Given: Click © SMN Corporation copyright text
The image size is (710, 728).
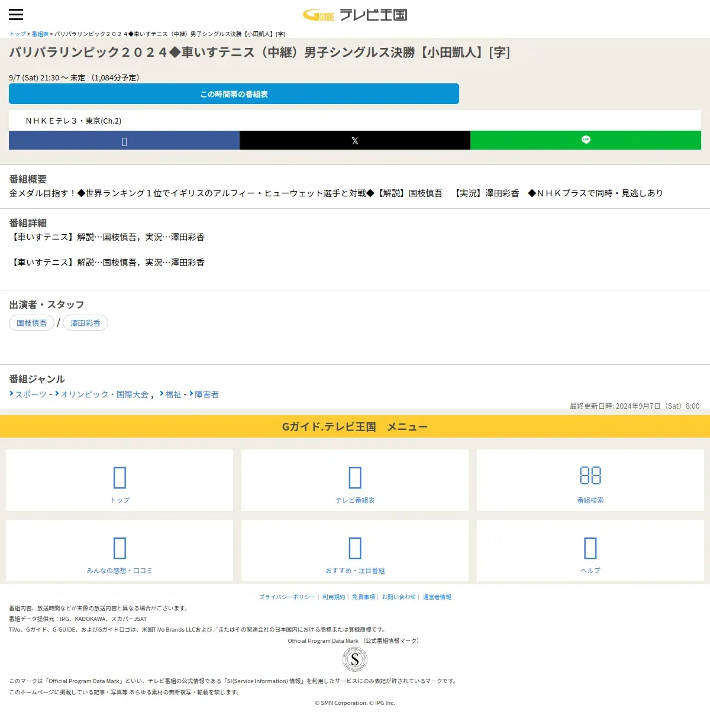Looking at the screenshot, I should [355, 703].
